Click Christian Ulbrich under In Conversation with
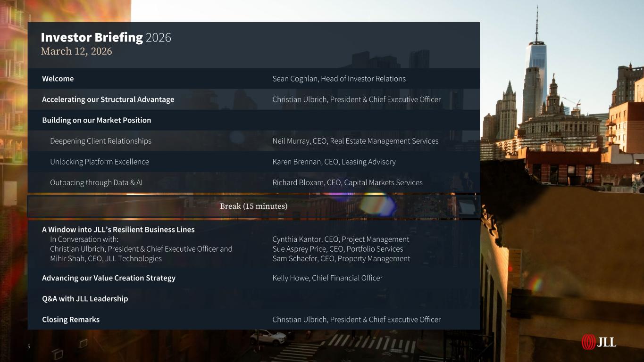This screenshot has width=644, height=362. coord(141,249)
